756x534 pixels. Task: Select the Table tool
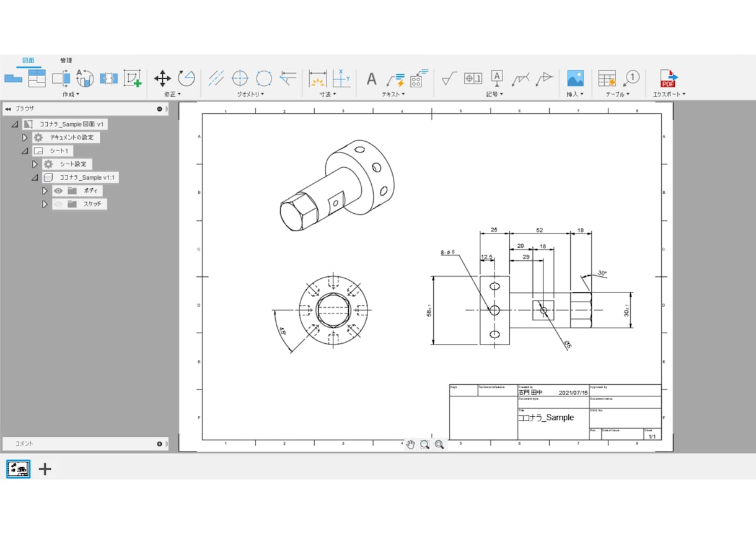pyautogui.click(x=607, y=78)
